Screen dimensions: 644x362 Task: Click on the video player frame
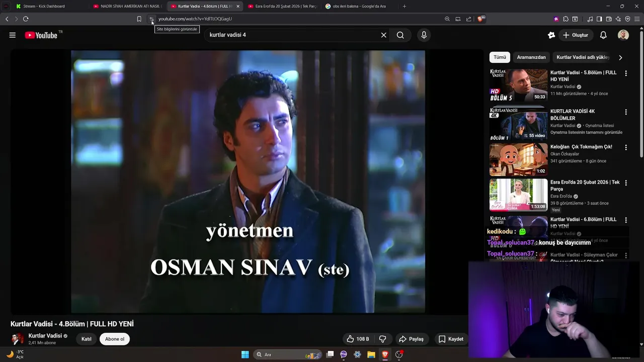pos(248,182)
